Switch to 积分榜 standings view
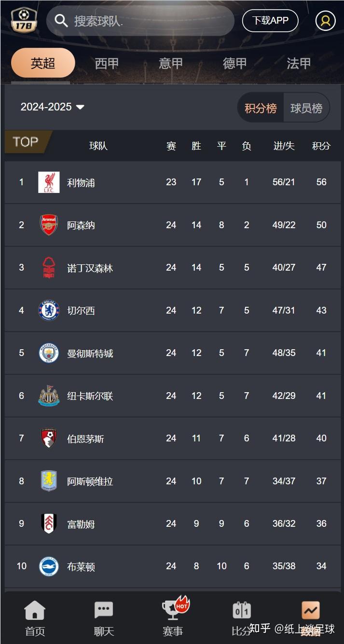344x644 pixels. point(261,108)
